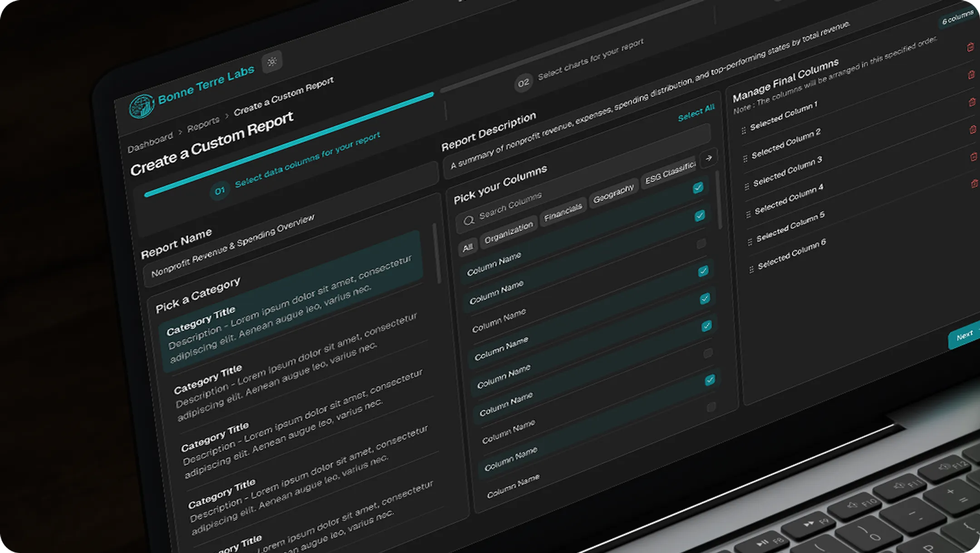Uncheck the second Column Name row checkbox
This screenshot has height=553, width=980.
[x=700, y=215]
